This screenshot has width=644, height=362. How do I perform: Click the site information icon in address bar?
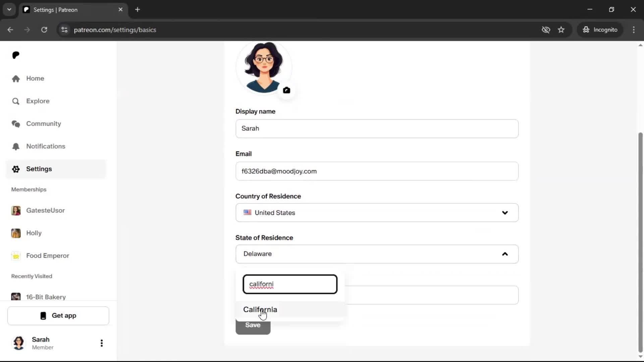(64, 30)
